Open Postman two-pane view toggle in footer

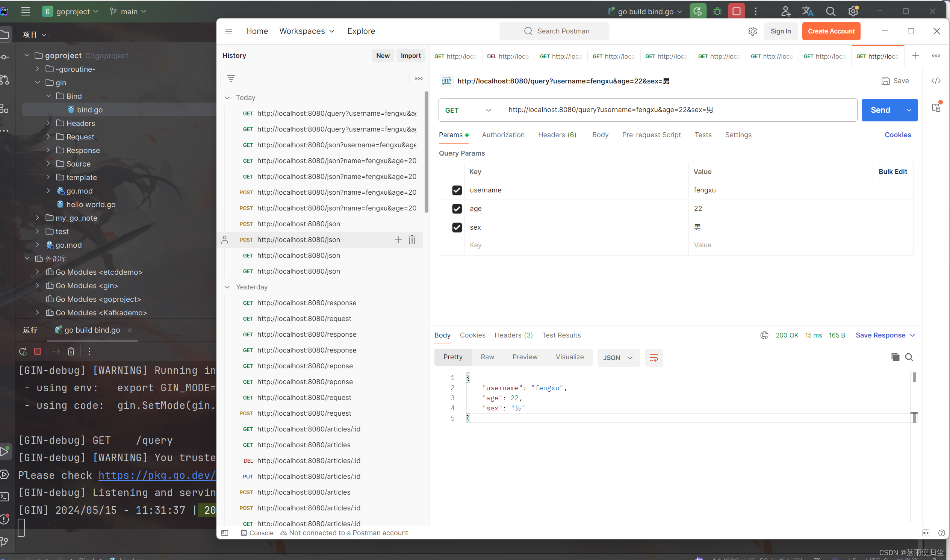click(926, 533)
